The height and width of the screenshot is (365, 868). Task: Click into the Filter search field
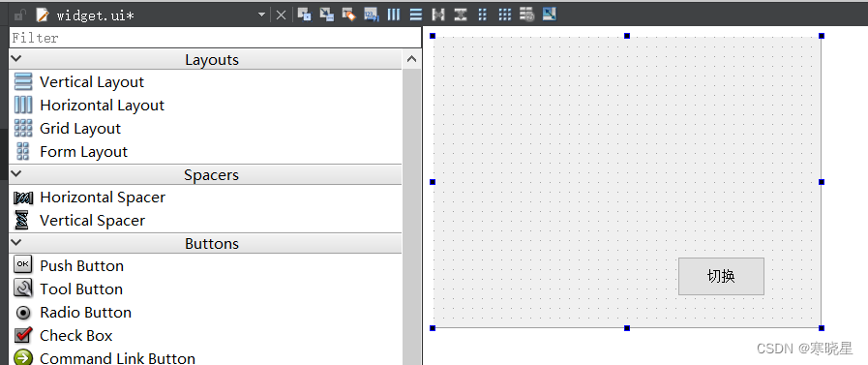coord(216,38)
